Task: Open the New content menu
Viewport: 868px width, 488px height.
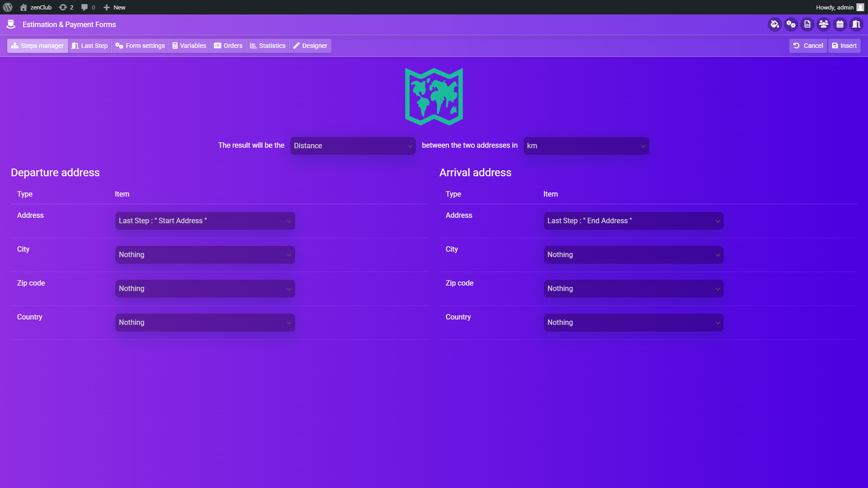Action: (114, 7)
